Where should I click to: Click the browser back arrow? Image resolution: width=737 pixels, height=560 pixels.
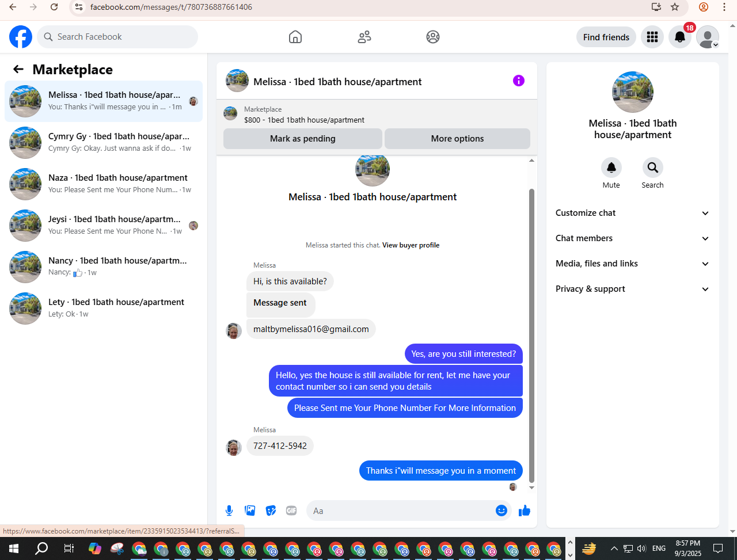click(13, 7)
